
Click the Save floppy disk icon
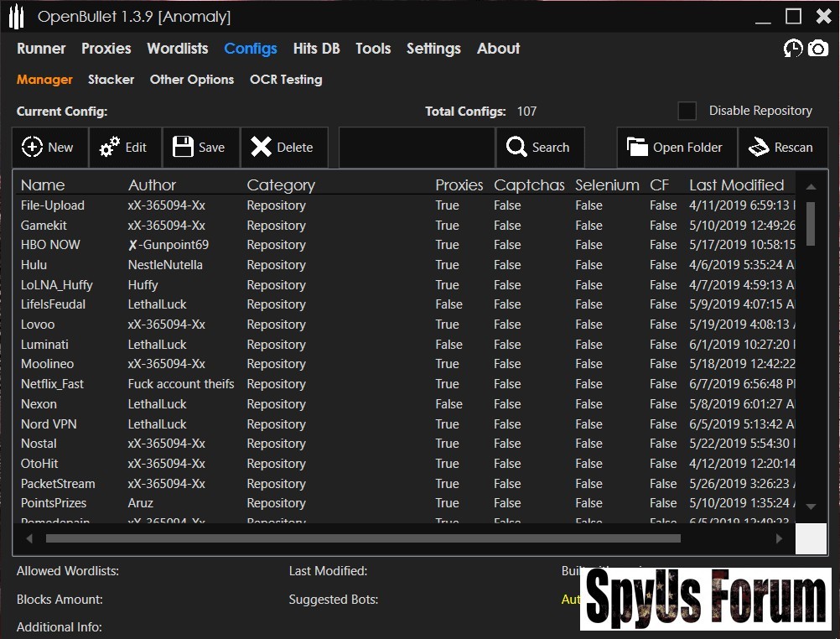click(183, 148)
